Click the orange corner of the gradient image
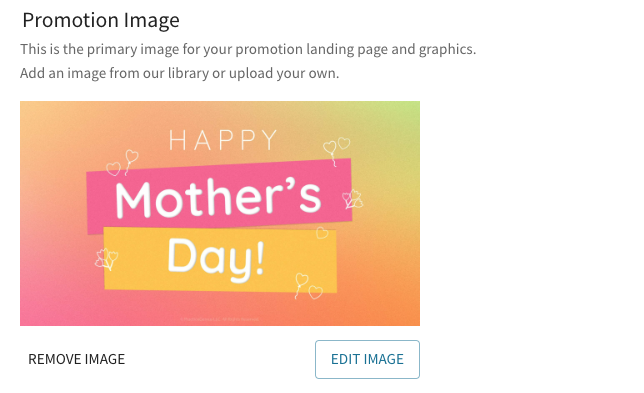 (406, 313)
